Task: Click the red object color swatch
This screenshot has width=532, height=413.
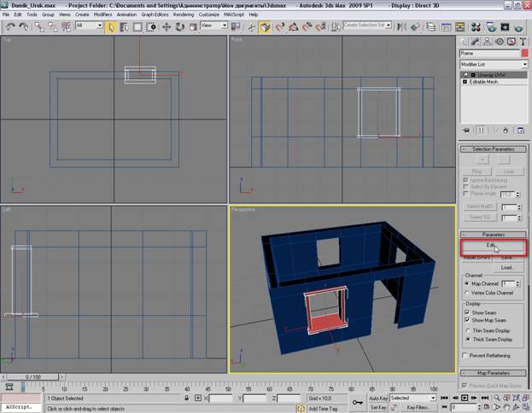Action: tap(525, 53)
